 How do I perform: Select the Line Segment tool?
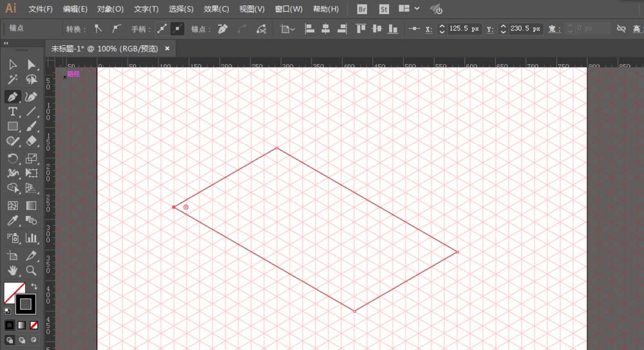[x=31, y=111]
